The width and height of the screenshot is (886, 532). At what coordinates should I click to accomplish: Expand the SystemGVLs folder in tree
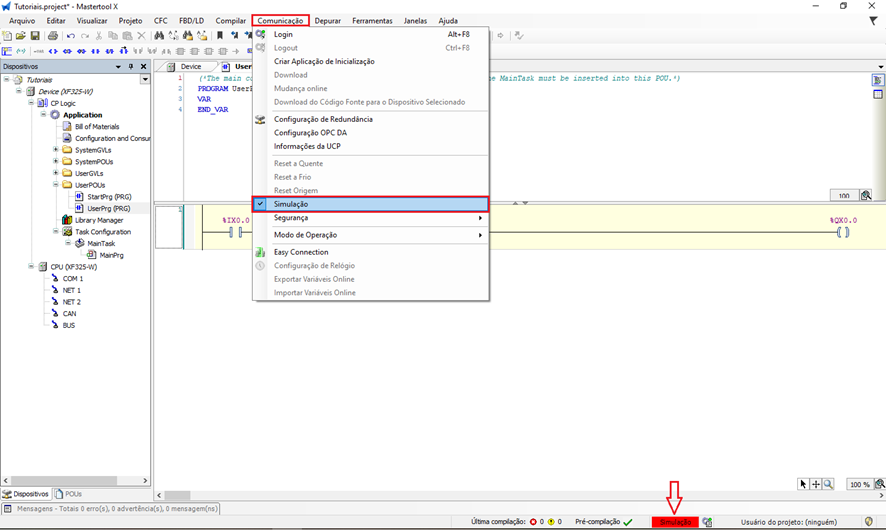coord(56,150)
